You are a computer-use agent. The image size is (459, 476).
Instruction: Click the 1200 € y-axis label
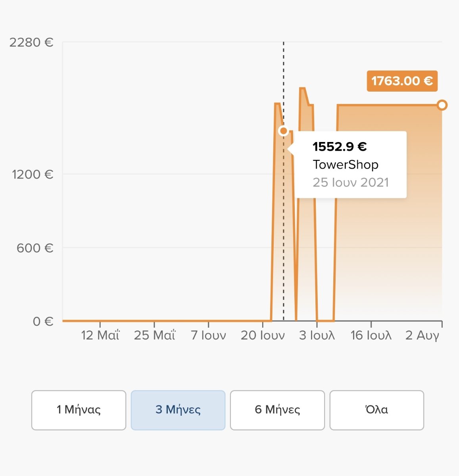tap(33, 174)
